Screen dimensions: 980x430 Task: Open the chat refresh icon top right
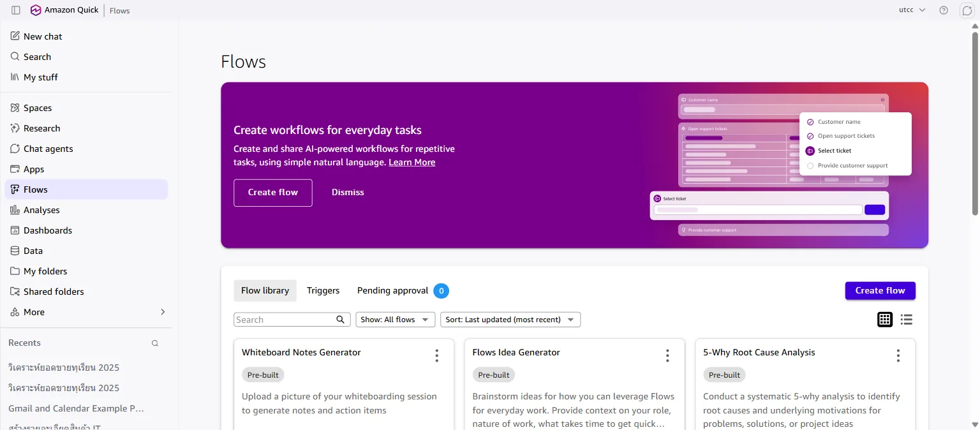[x=967, y=10]
